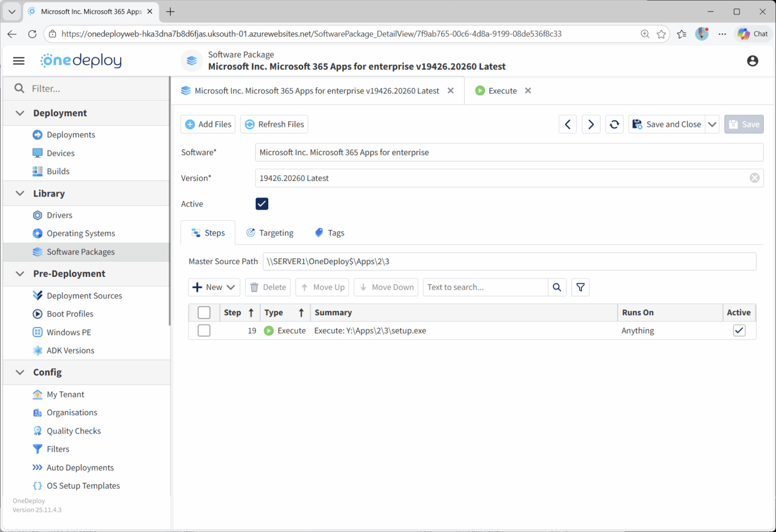Clear the Version field with the X icon
The image size is (776, 532).
(x=754, y=178)
